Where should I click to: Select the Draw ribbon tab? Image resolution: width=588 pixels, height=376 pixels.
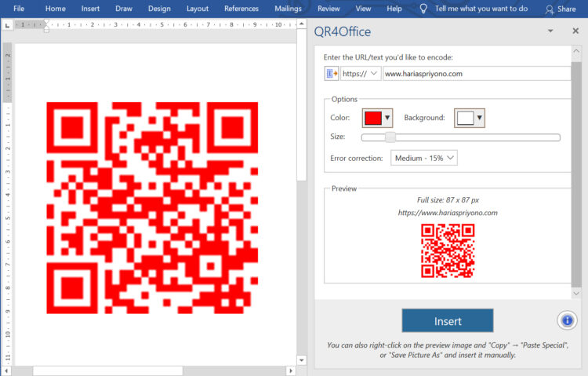[x=124, y=9]
